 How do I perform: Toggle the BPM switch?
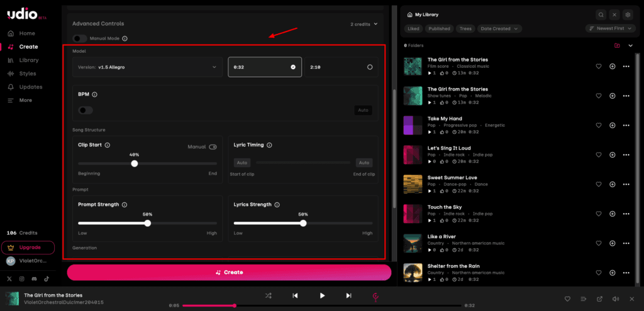(86, 111)
